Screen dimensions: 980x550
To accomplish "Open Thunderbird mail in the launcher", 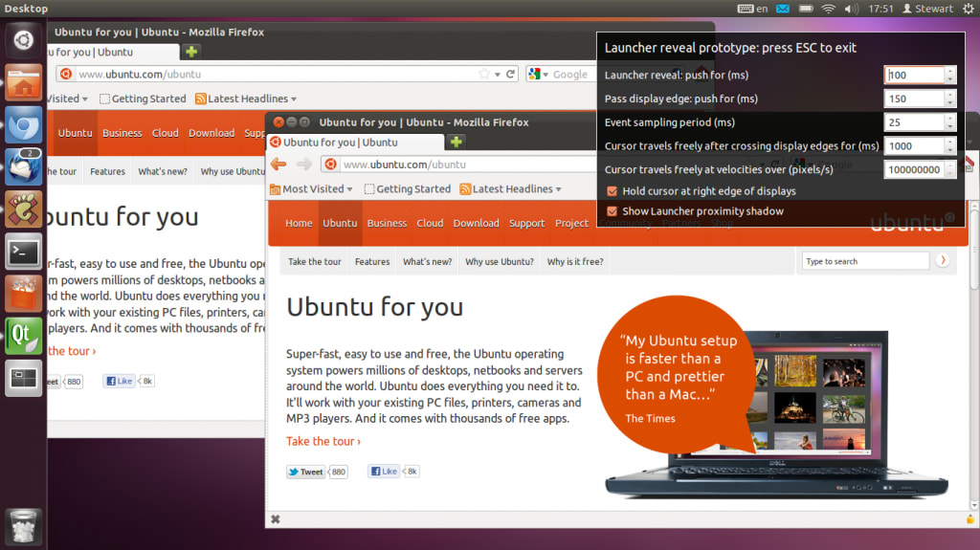I will point(23,166).
